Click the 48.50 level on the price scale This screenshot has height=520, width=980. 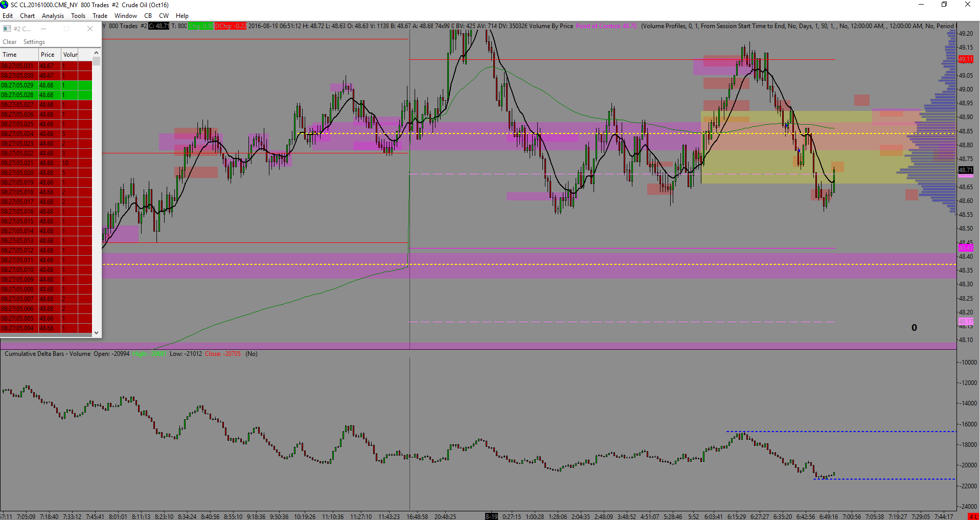click(x=966, y=229)
